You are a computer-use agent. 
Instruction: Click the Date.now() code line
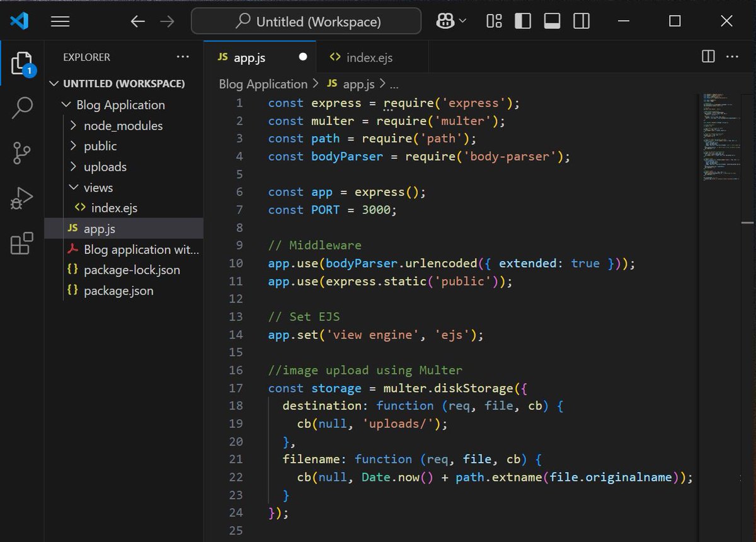click(x=495, y=477)
